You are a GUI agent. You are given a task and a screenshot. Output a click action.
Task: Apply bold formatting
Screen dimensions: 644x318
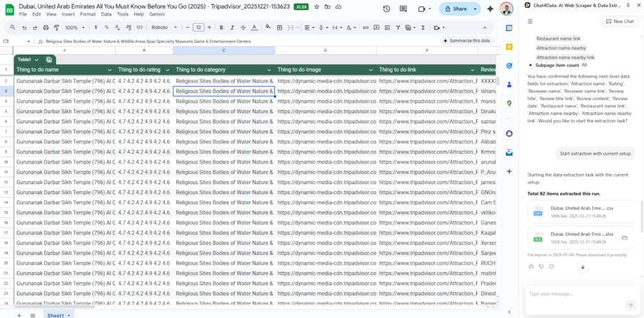[221, 28]
